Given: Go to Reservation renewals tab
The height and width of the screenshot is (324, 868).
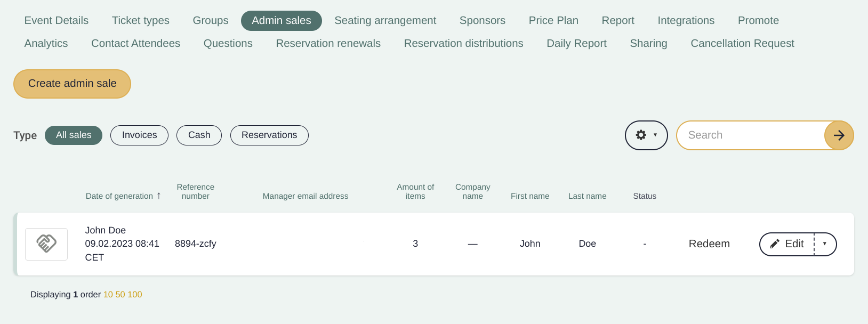Looking at the screenshot, I should coord(328,43).
